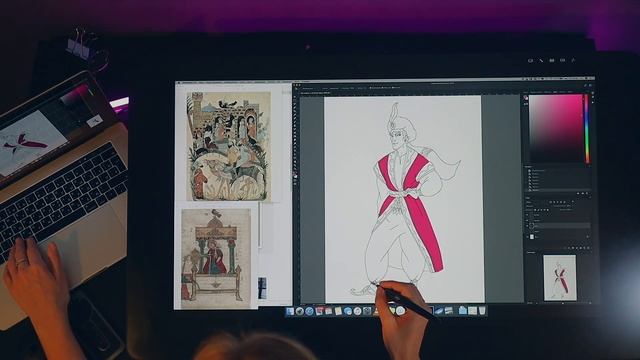Pick a shade in the pink color field
Screen dimensions: 640x360
(x=556, y=128)
